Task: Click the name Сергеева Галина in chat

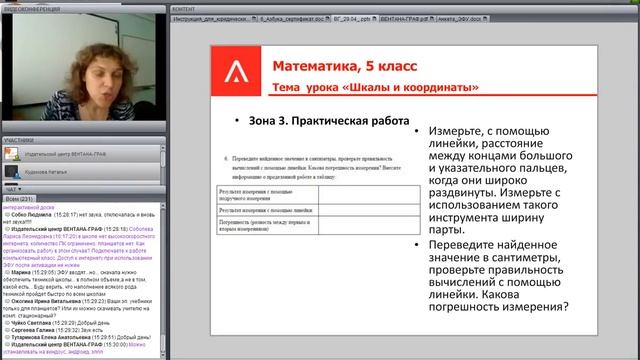Action: (x=33, y=330)
